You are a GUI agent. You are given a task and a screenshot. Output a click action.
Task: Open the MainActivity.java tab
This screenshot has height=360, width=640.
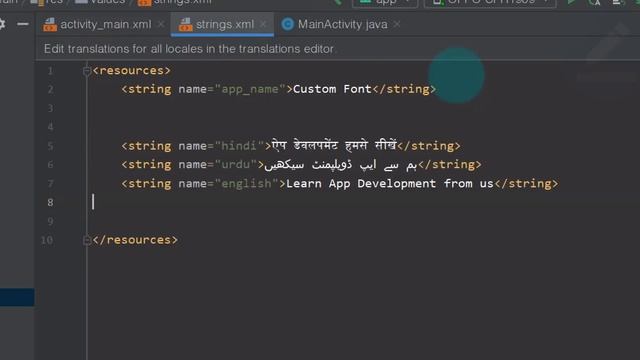[335, 24]
